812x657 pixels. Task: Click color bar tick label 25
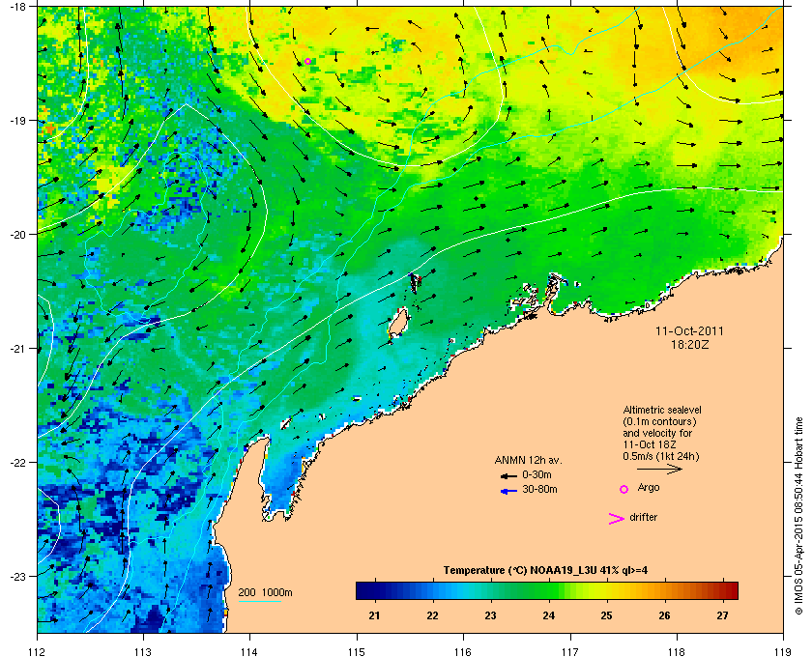[606, 615]
